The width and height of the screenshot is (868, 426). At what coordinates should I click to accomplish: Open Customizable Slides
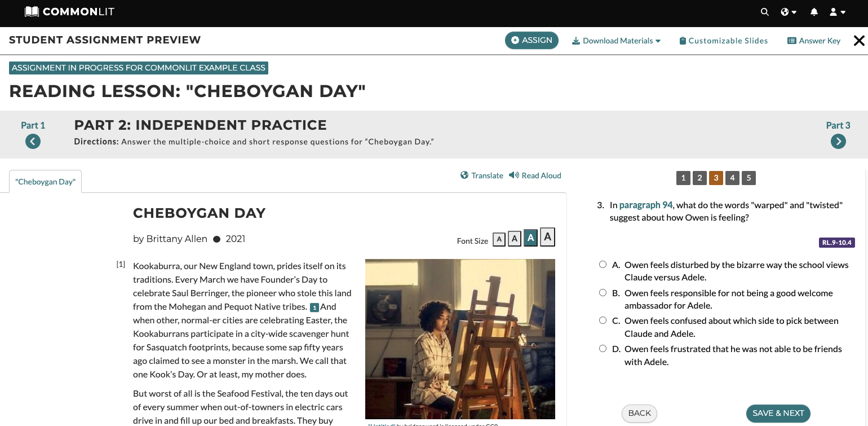pyautogui.click(x=723, y=41)
